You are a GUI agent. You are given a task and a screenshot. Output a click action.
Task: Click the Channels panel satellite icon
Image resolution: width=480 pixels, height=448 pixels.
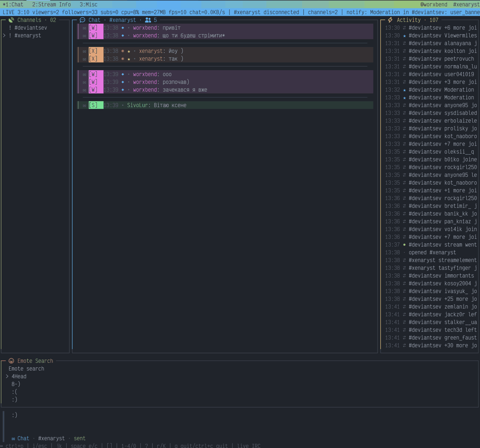[x=11, y=20]
